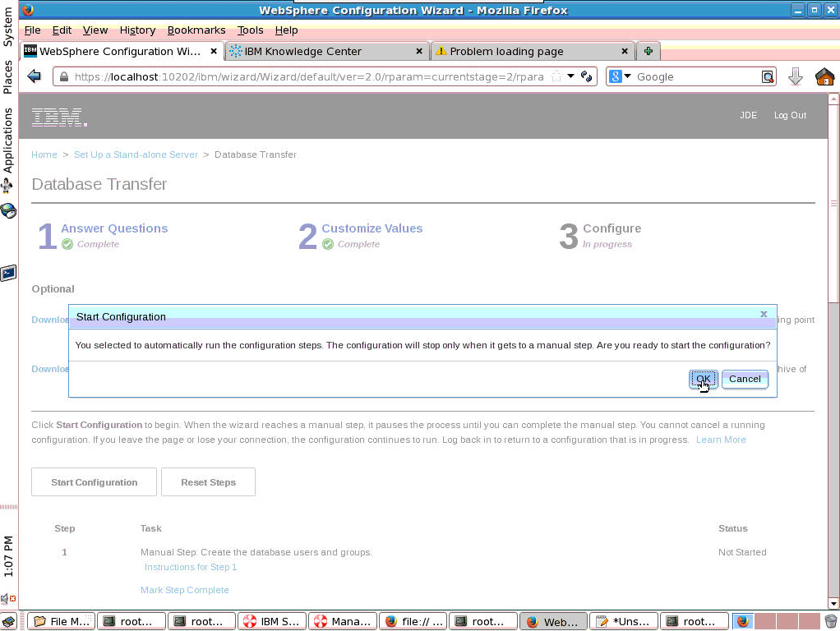Bookmark this page star icon

556,76
